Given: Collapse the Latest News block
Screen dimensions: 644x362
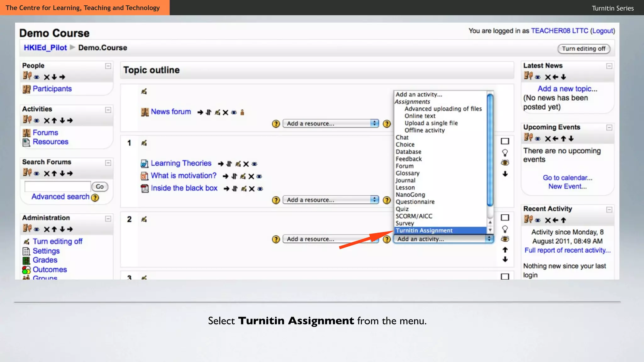Looking at the screenshot, I should 609,66.
